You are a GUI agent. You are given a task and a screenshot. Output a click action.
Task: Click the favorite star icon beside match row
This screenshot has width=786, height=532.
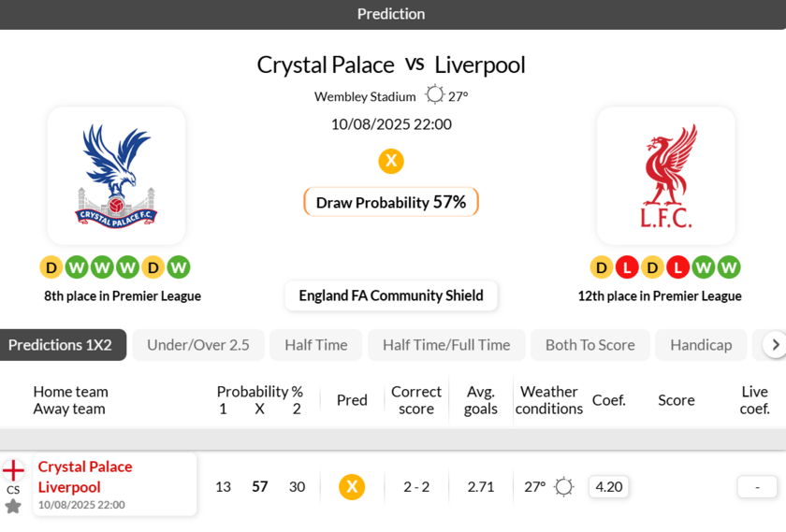click(13, 506)
